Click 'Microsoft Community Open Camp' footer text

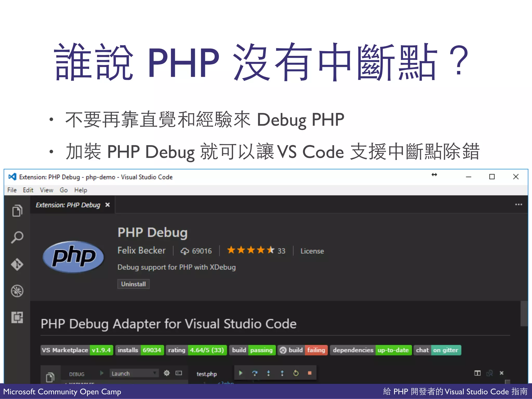(62, 391)
